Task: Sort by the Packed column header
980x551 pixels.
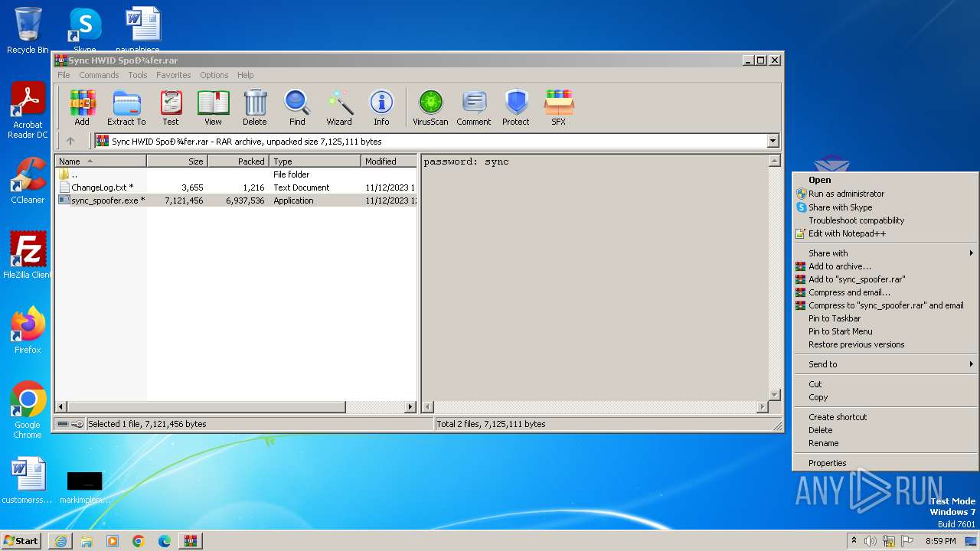Action: click(238, 161)
